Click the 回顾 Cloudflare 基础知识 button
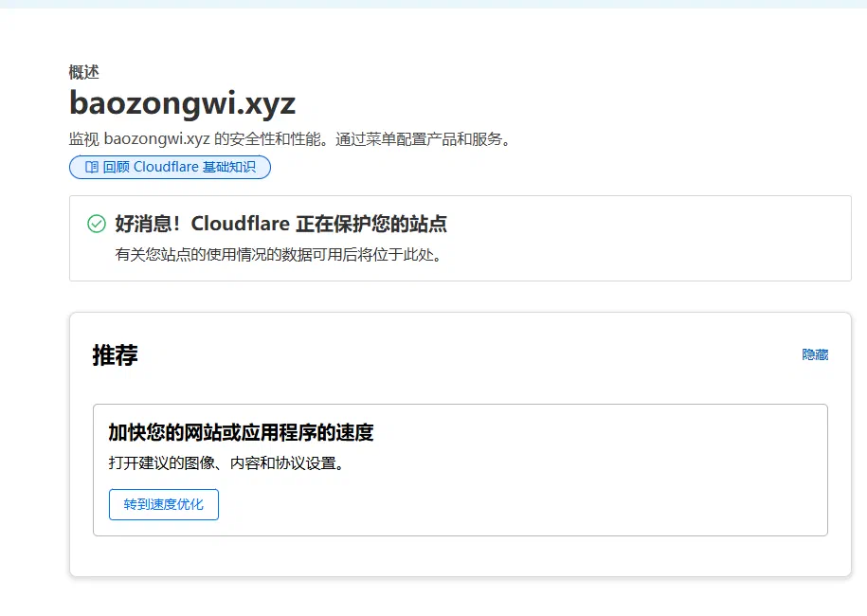The height and width of the screenshot is (616, 867). (x=170, y=167)
